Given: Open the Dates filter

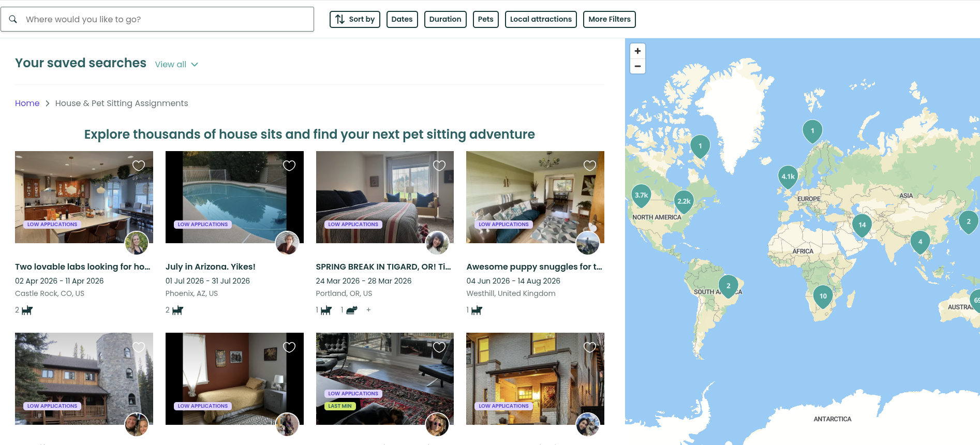Looking at the screenshot, I should tap(402, 19).
